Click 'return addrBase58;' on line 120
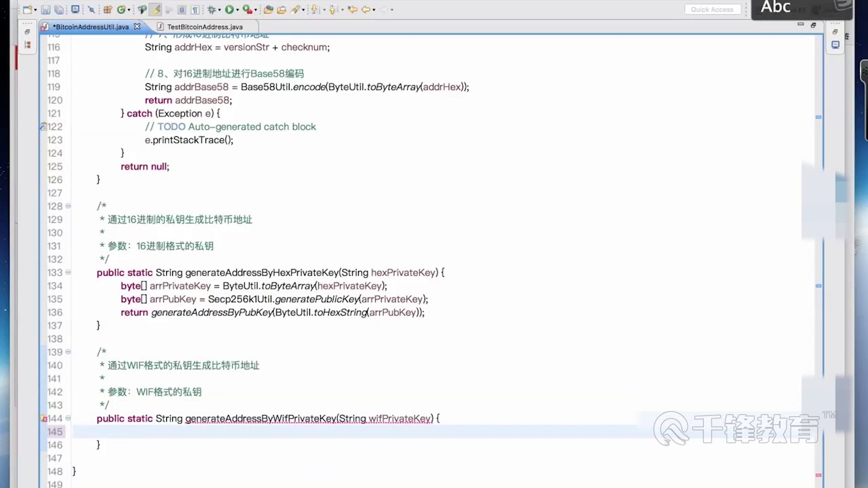Viewport: 868px width, 488px height. coord(189,100)
